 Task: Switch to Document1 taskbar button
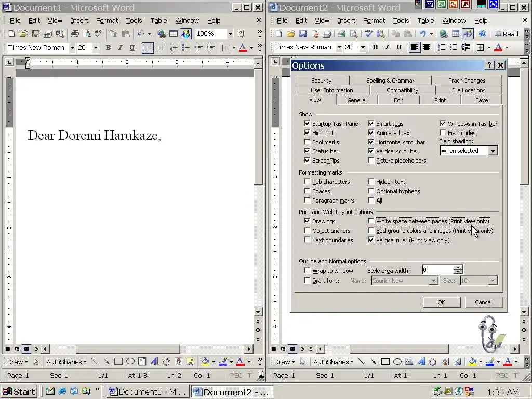148,392
